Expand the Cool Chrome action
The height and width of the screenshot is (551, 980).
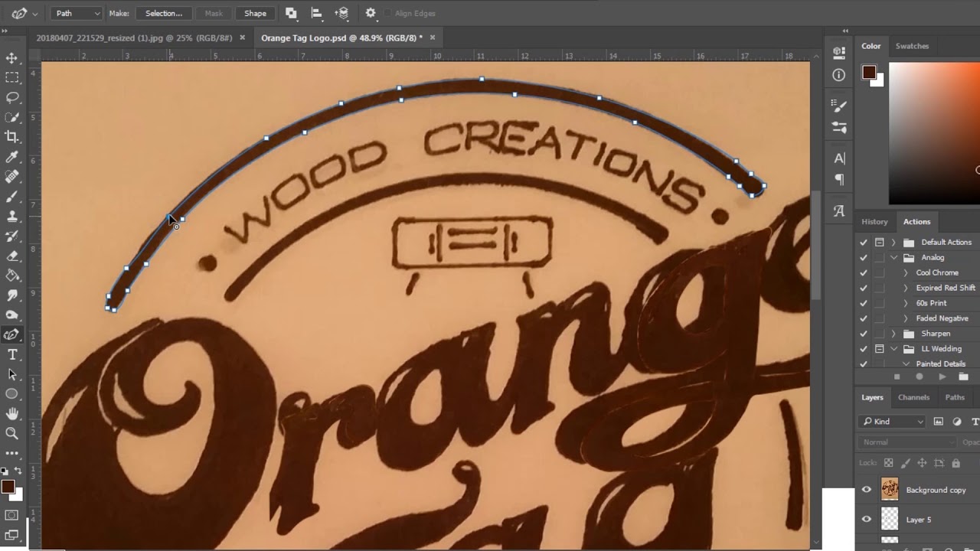point(906,272)
